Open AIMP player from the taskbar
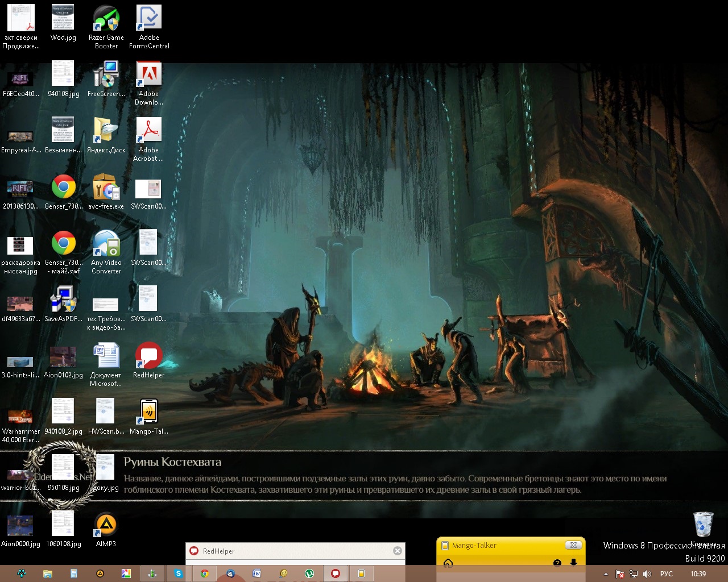This screenshot has height=582, width=728. pyautogui.click(x=100, y=573)
